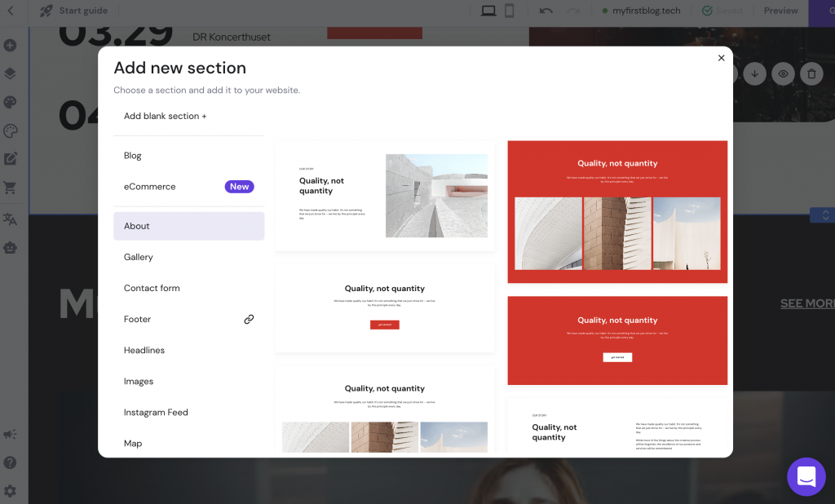The image size is (835, 504).
Task: Toggle section visibility with eye icon
Action: tap(783, 74)
